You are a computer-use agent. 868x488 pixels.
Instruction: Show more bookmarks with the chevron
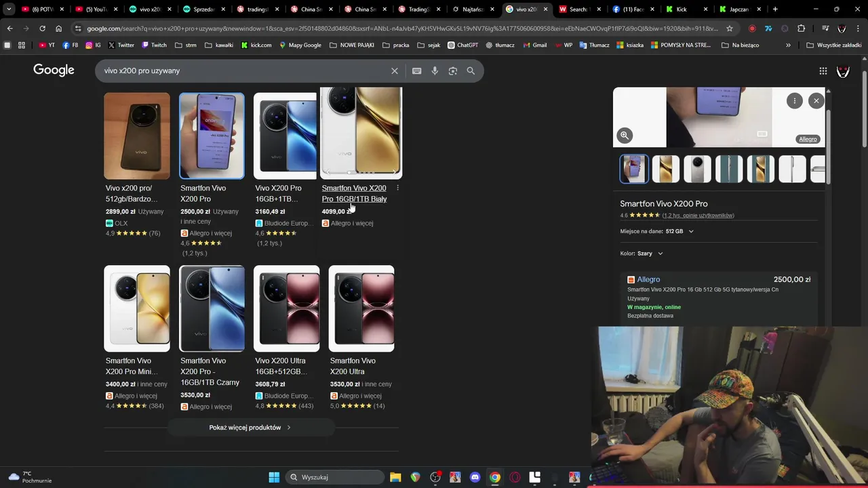coord(788,45)
